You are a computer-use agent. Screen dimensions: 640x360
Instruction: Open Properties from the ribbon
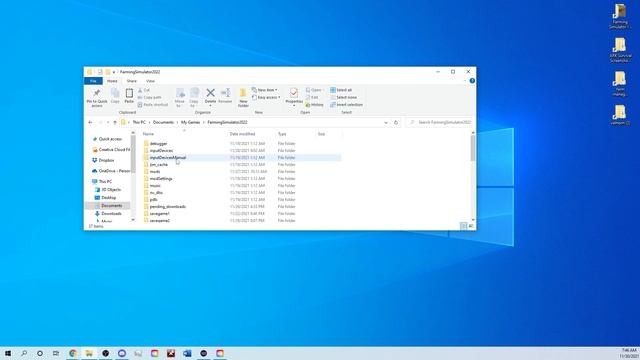pyautogui.click(x=294, y=97)
